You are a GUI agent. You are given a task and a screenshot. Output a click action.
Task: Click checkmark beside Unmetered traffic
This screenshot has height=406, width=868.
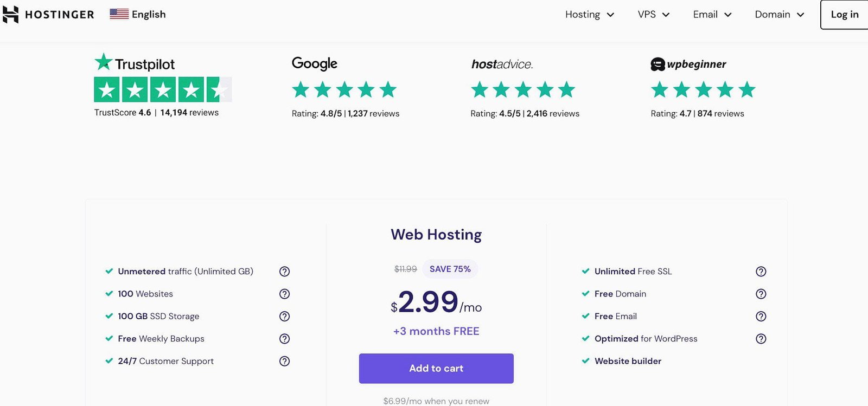109,271
